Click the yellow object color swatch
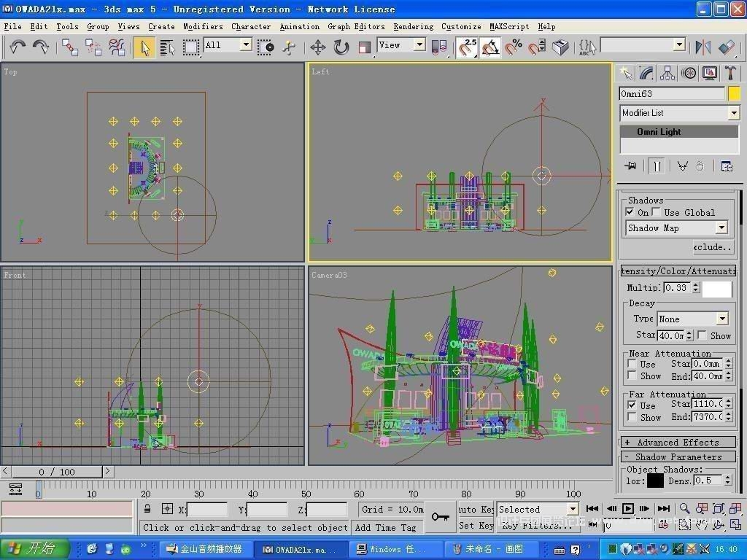Viewport: 747px width, 560px height. [734, 93]
